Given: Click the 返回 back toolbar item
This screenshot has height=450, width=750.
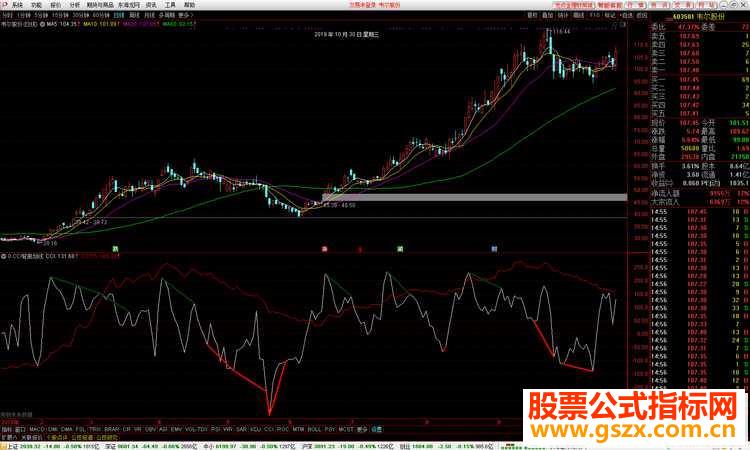Looking at the screenshot, I should (641, 15).
